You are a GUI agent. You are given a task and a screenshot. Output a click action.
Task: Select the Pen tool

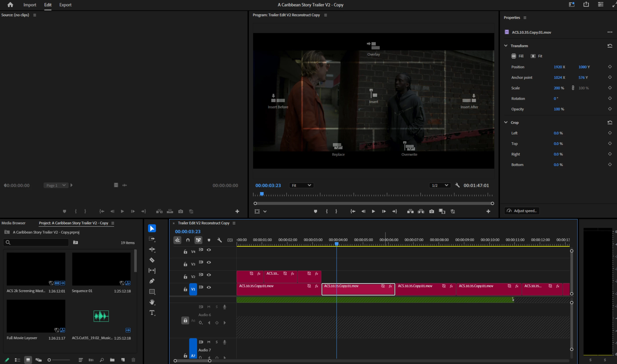[x=152, y=281]
